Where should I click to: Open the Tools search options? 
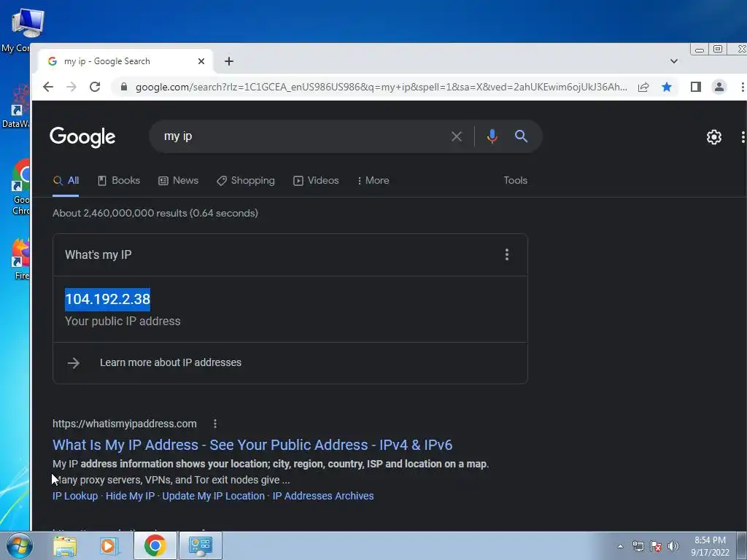pos(516,181)
